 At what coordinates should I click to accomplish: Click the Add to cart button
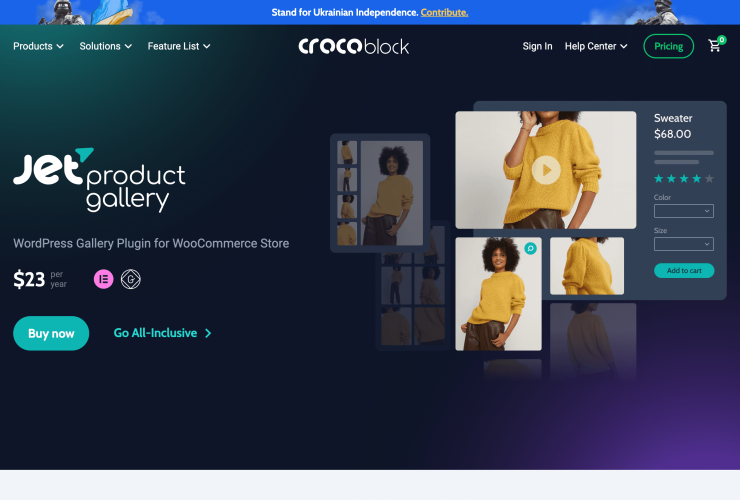coord(684,271)
